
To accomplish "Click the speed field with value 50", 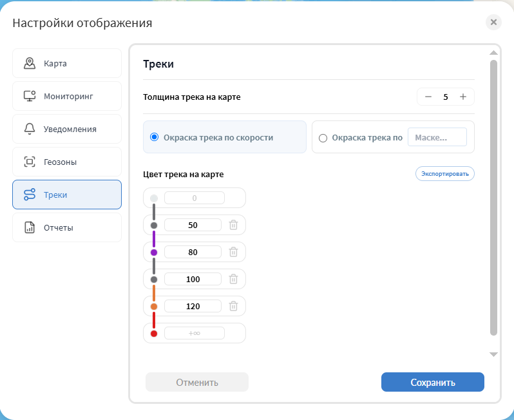I will coord(193,225).
